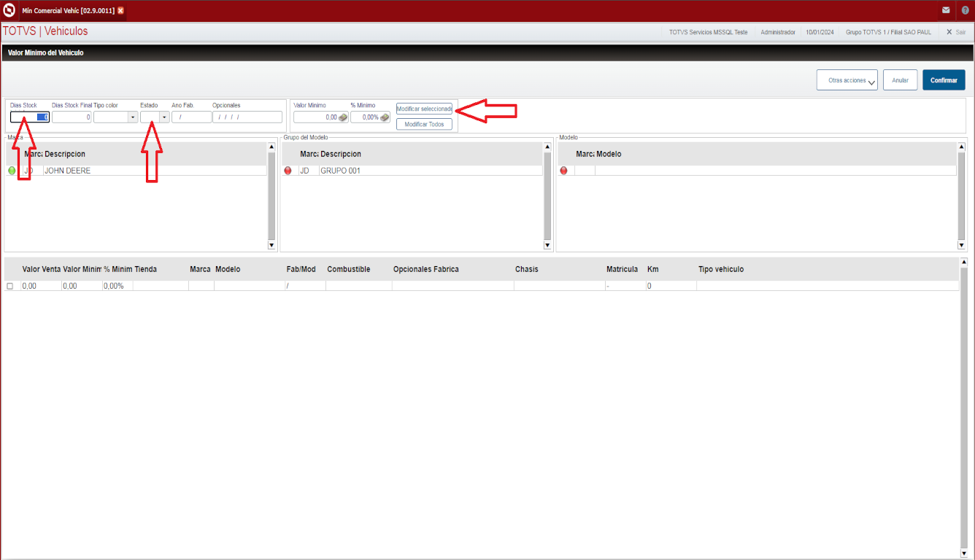Focus the Dias Stock input field
This screenshot has width=975, height=560.
(x=30, y=117)
